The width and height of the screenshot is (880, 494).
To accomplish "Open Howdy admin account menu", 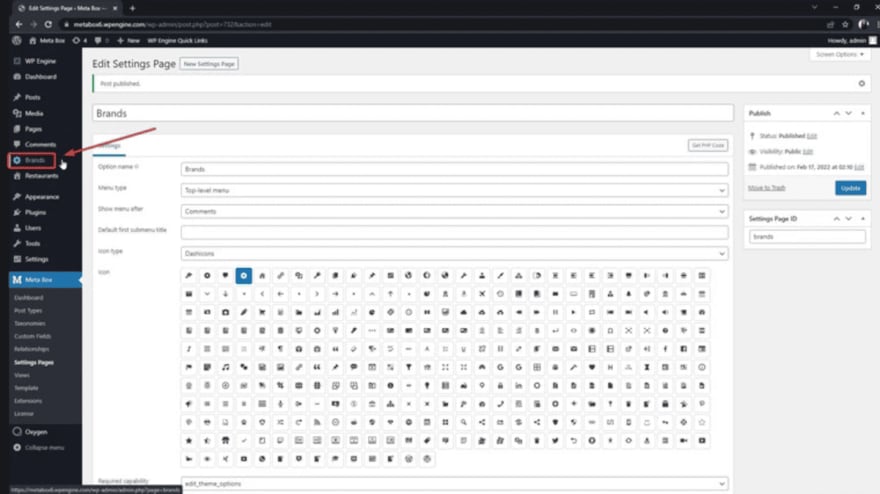I will tap(851, 40).
